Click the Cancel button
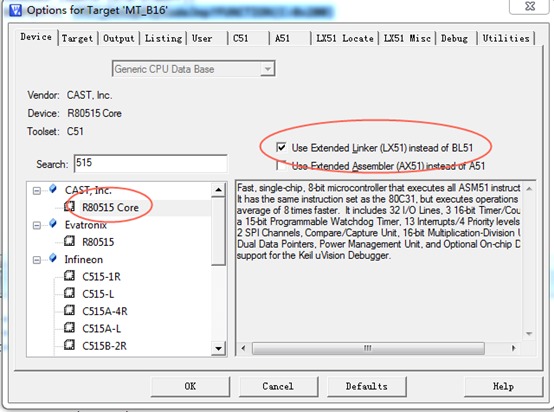 (278, 386)
